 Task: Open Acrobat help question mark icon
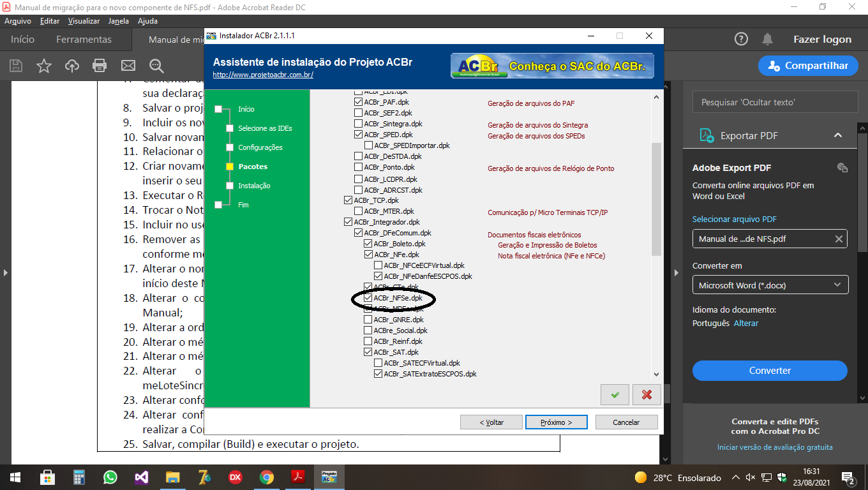point(741,39)
